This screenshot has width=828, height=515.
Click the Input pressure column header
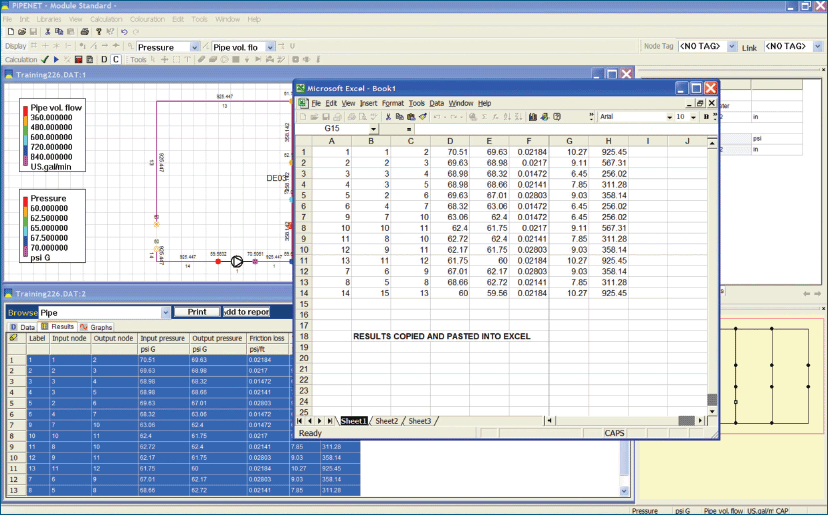pyautogui.click(x=163, y=338)
